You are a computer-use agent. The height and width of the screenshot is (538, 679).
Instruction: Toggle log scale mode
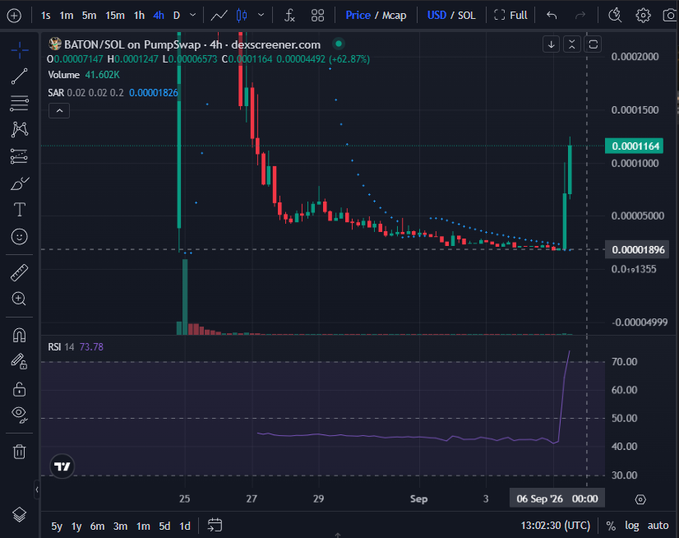pyautogui.click(x=632, y=525)
